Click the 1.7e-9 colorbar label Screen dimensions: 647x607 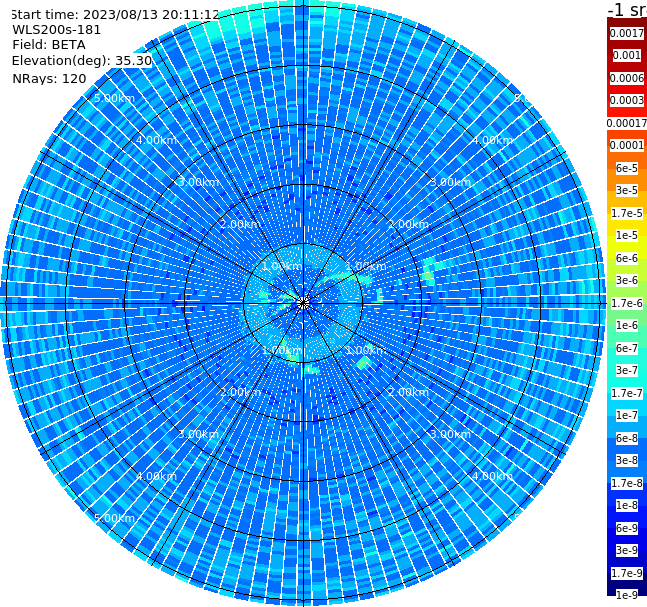click(627, 573)
